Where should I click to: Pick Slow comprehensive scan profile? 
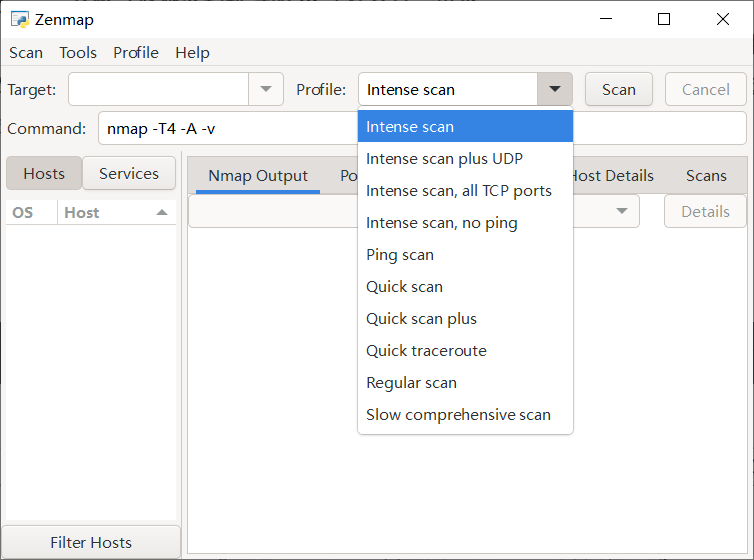[458, 415]
